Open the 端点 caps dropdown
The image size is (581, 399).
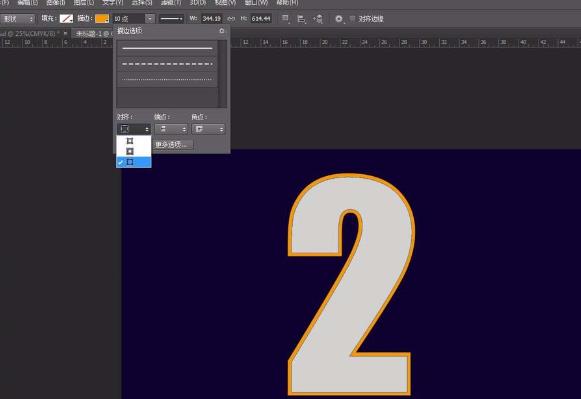coord(171,129)
